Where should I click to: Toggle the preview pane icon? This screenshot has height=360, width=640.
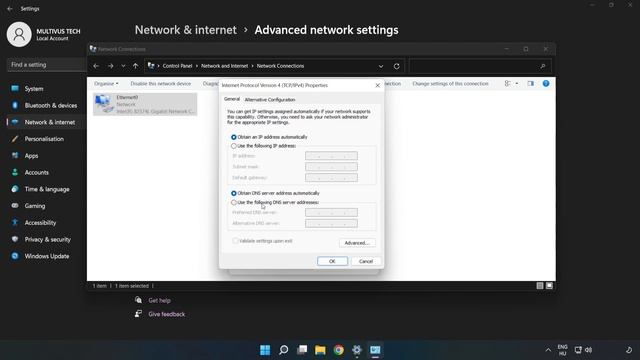click(x=530, y=84)
